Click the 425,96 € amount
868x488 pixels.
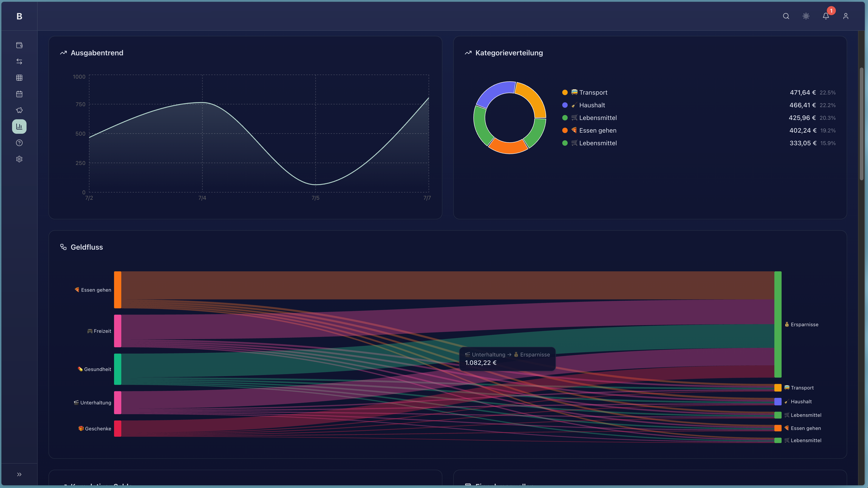(x=802, y=118)
